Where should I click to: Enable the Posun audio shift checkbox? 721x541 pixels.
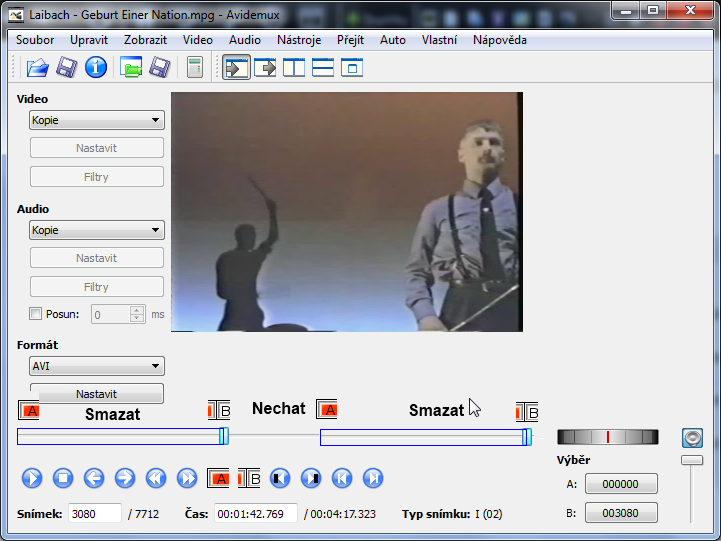pos(36,314)
